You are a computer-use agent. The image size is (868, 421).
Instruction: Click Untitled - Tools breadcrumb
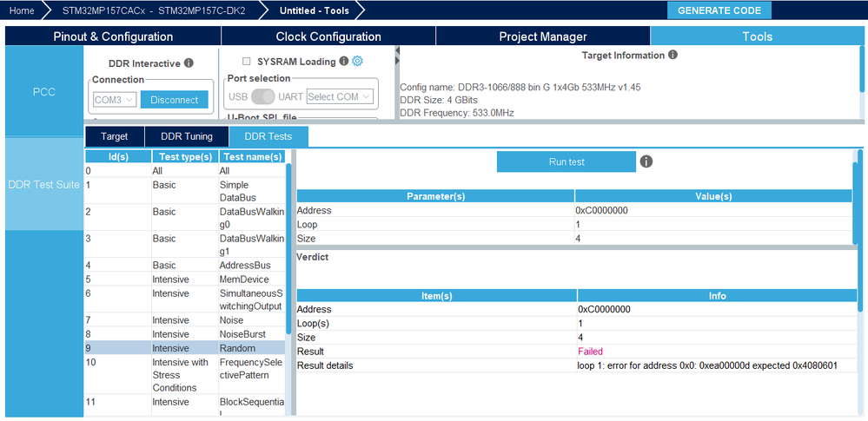click(314, 10)
